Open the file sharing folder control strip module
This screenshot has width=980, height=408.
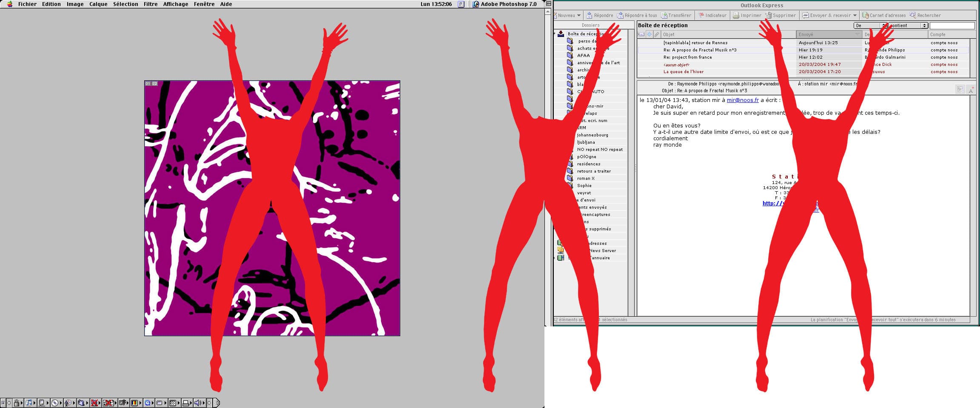[83, 403]
